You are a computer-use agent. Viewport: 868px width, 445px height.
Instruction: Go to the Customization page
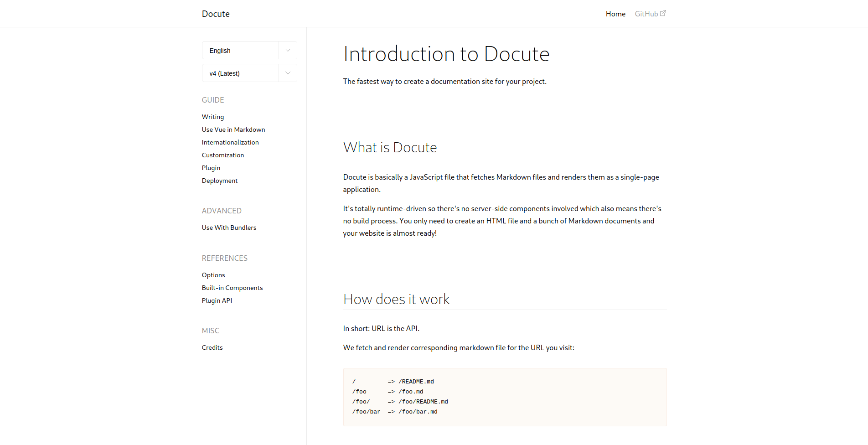pos(223,155)
